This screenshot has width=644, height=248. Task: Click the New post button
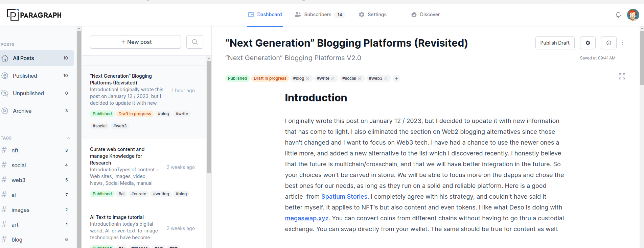tap(136, 42)
